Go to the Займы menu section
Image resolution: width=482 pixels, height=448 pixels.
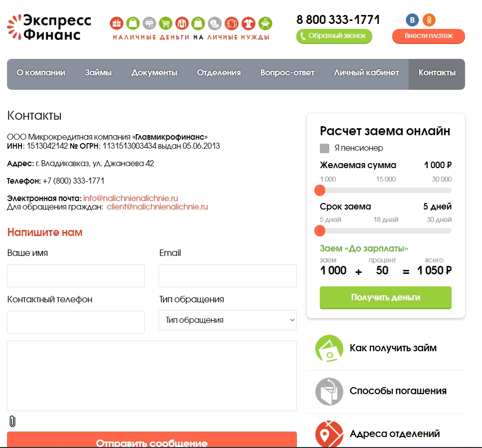(98, 72)
